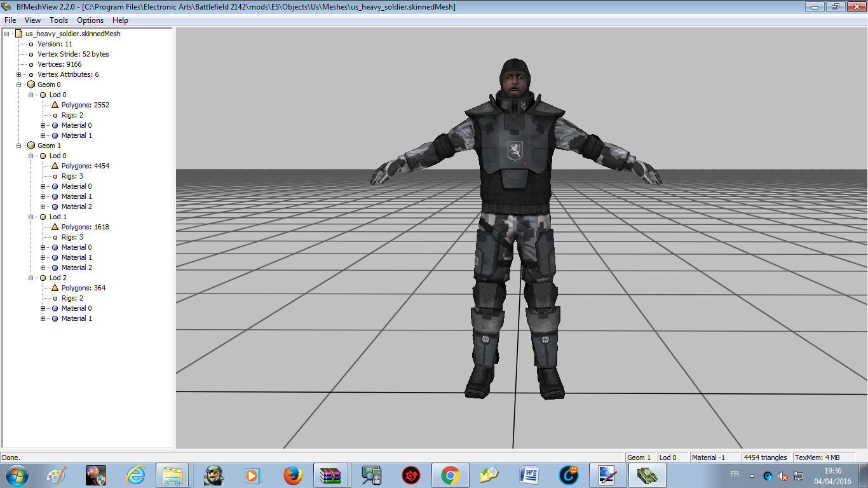
Task: Collapse the Geom 0 node
Action: pyautogui.click(x=18, y=85)
